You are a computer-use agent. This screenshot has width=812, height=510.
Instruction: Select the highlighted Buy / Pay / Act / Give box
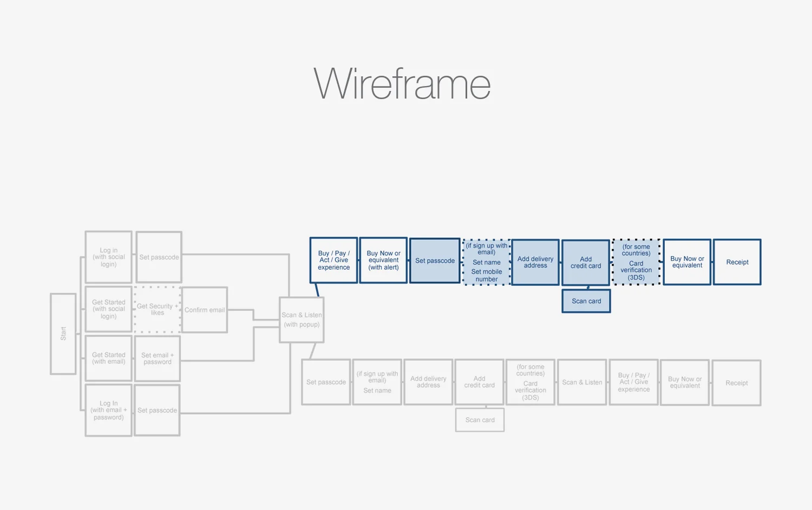(x=333, y=260)
